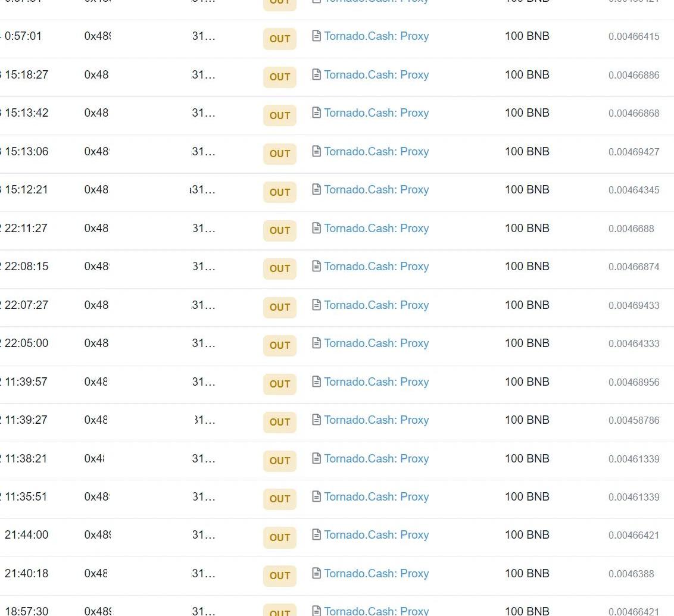The image size is (674, 616).
Task: Select the contract document icon beside 15:13:42 transaction
Action: [x=316, y=112]
